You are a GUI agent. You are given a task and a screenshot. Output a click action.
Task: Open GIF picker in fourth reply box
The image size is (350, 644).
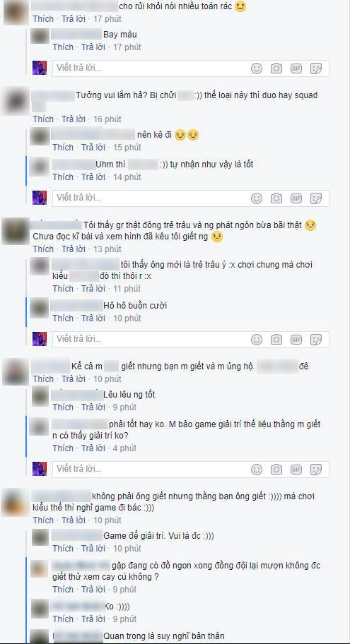pyautogui.click(x=296, y=470)
